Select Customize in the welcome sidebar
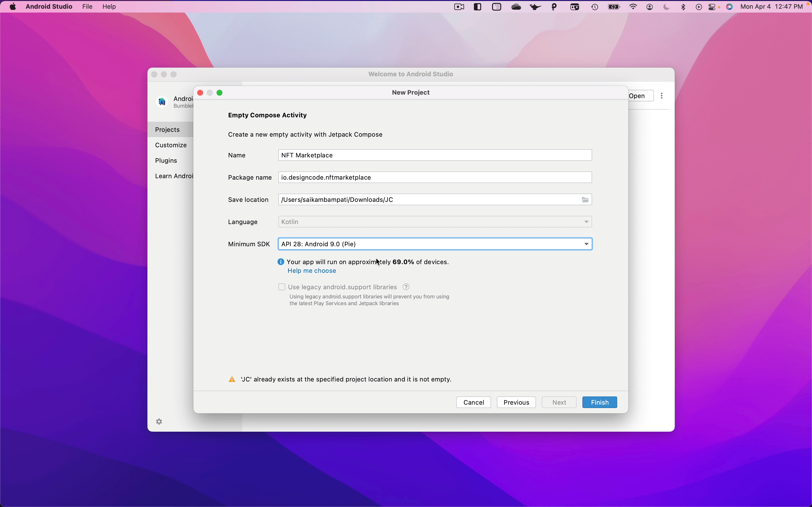This screenshot has height=507, width=812. [x=171, y=145]
